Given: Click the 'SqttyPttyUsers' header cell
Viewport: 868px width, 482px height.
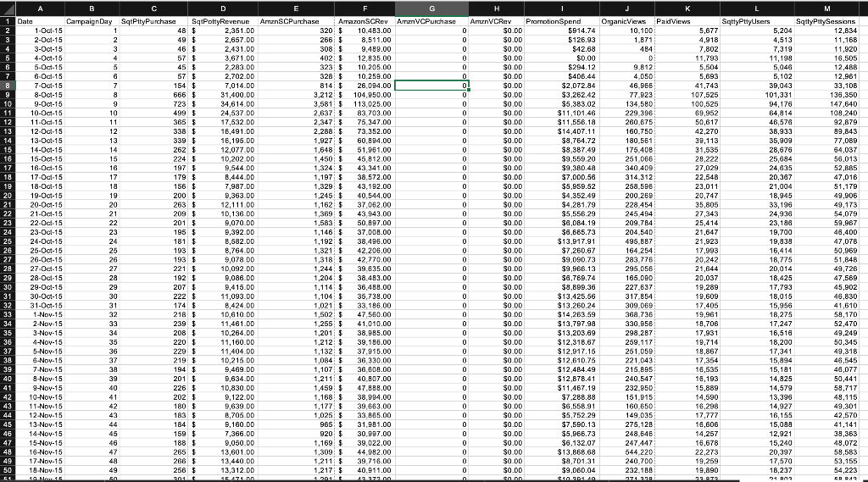Looking at the screenshot, I should 757,21.
